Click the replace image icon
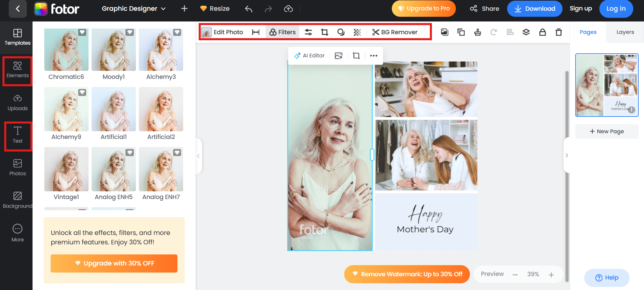The width and height of the screenshot is (644, 290). pyautogui.click(x=339, y=56)
